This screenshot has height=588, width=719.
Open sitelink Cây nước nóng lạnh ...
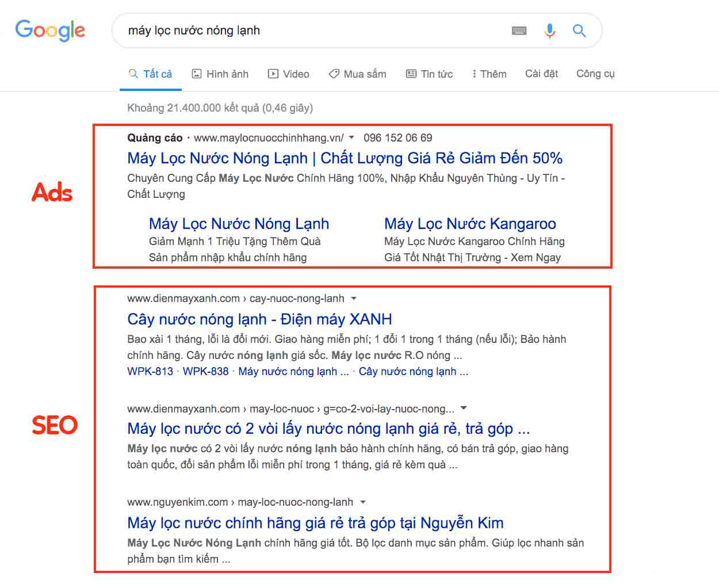[414, 371]
